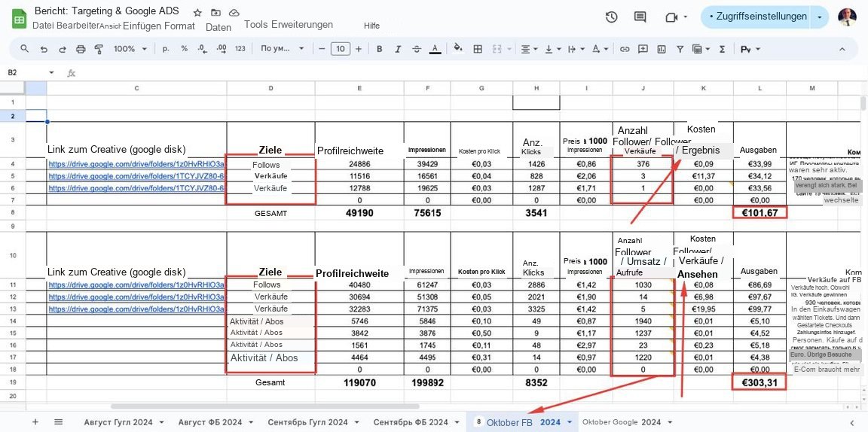The width and height of the screenshot is (868, 432).
Task: Click the font size input field
Action: tap(341, 49)
